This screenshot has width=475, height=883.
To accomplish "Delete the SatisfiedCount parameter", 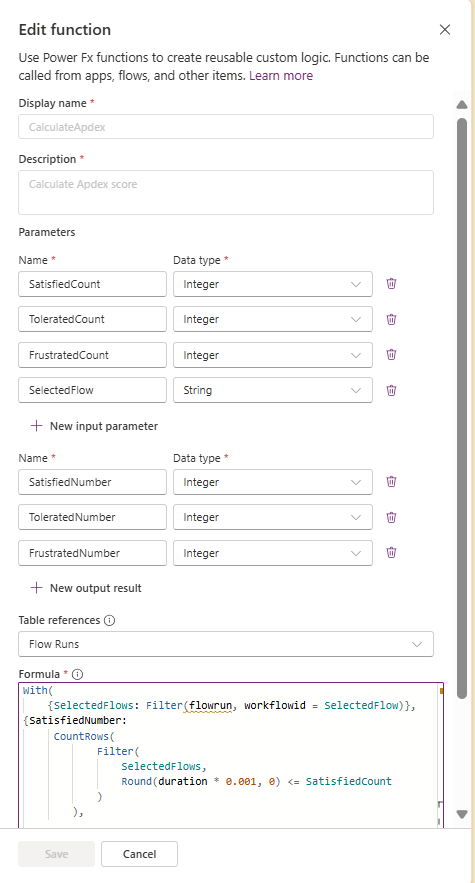I will [392, 284].
